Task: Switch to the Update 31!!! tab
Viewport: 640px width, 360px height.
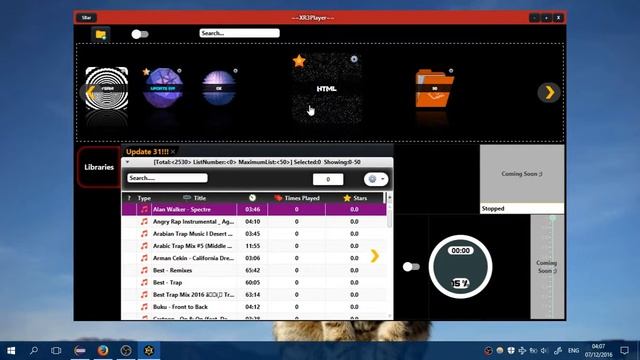Action: click(147, 151)
